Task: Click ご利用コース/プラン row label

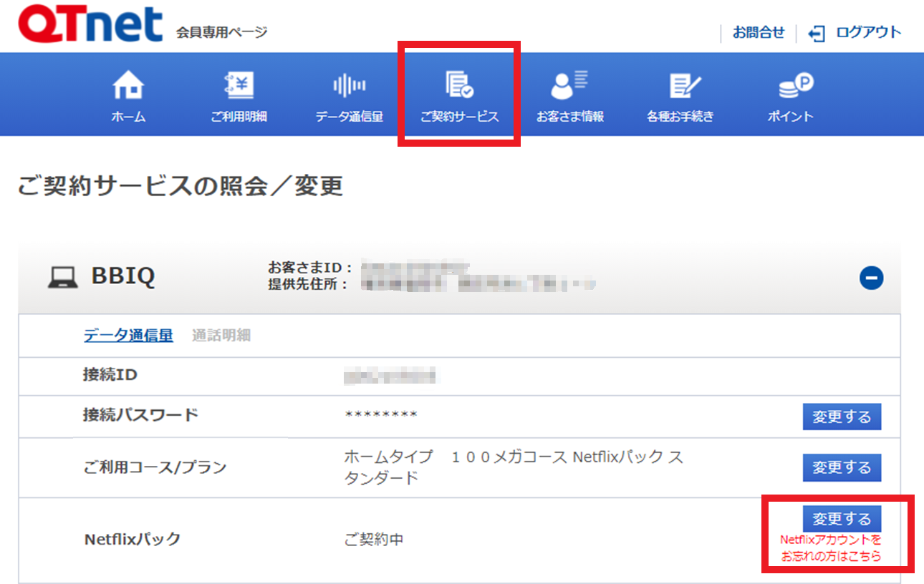Action: [155, 467]
